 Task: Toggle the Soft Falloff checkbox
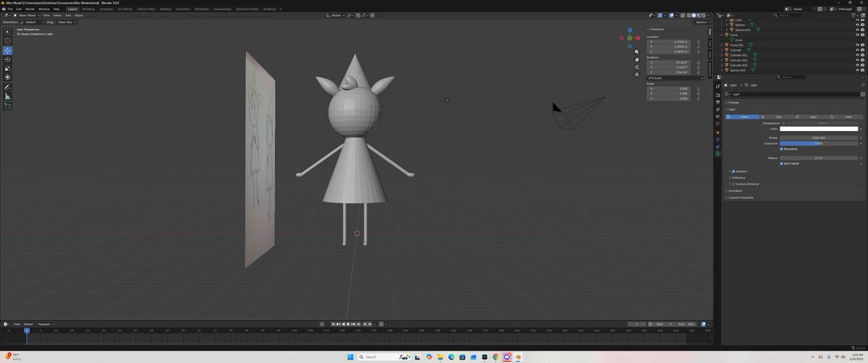click(x=782, y=163)
